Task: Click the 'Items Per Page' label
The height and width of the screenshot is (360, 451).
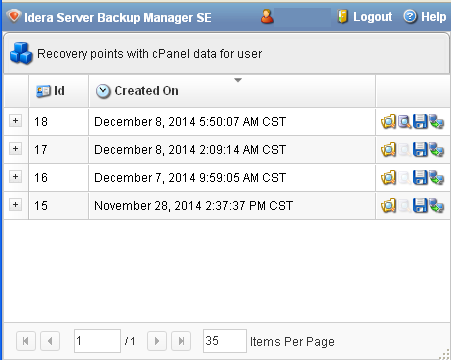Action: click(x=292, y=342)
